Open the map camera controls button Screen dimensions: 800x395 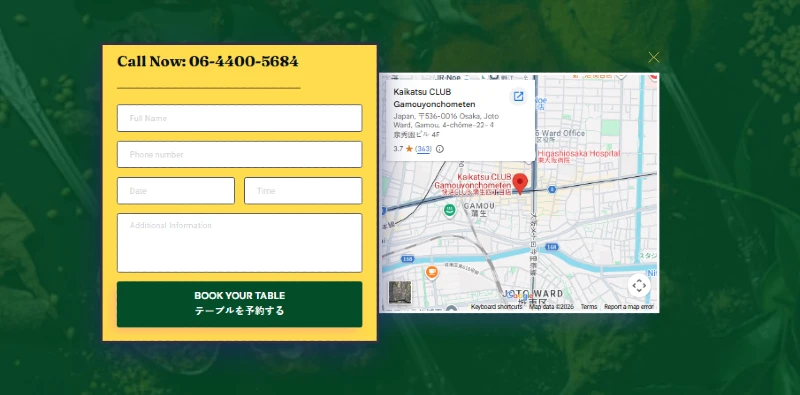pyautogui.click(x=639, y=286)
